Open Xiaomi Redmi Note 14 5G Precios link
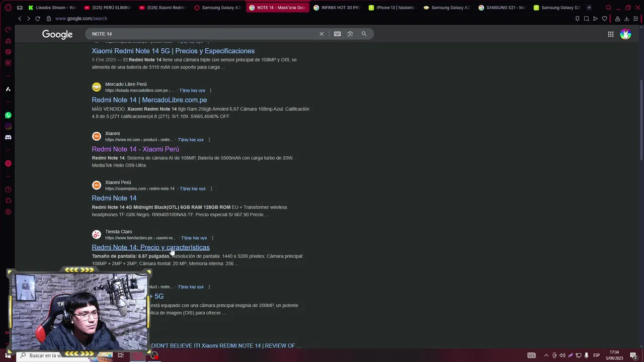 [x=173, y=51]
